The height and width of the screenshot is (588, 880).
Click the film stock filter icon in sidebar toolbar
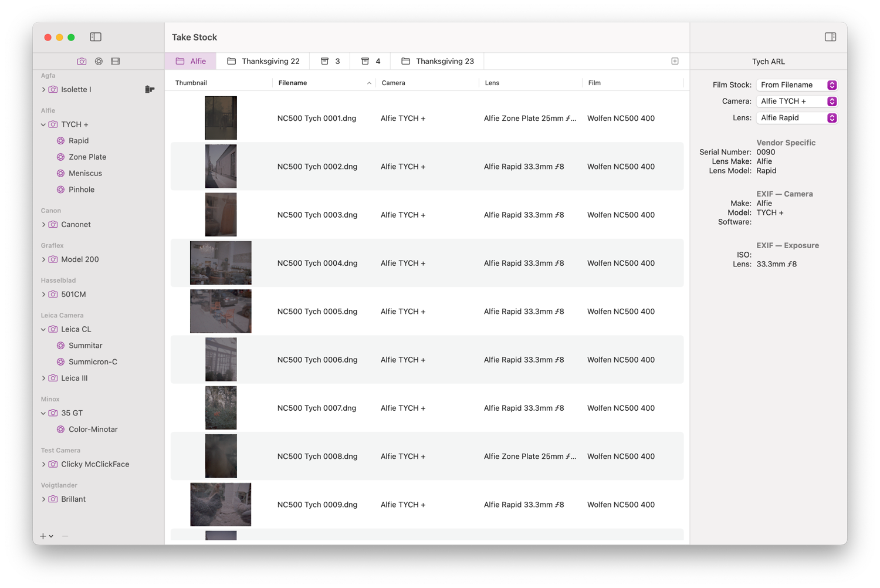115,60
